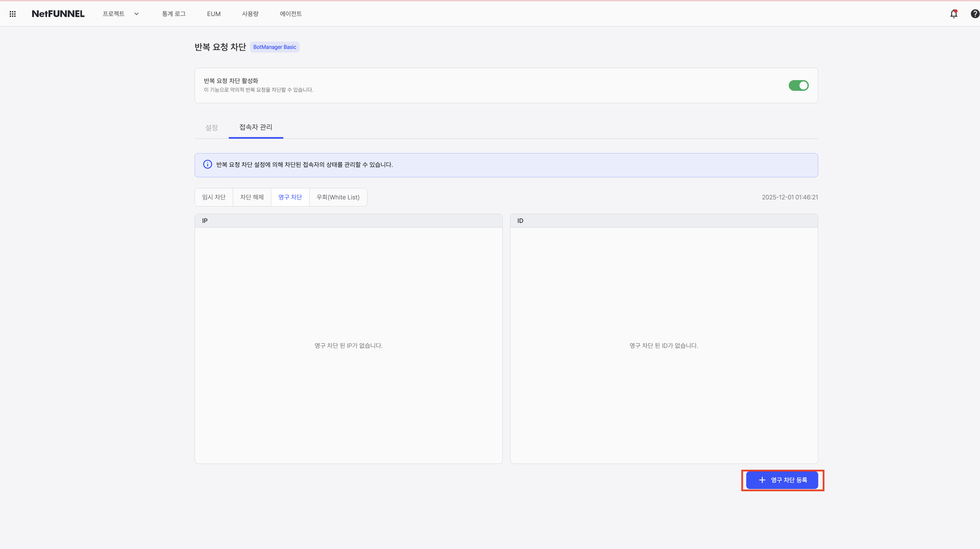The height and width of the screenshot is (549, 980).
Task: Select the 임시 차단 filter tab
Action: pos(214,197)
